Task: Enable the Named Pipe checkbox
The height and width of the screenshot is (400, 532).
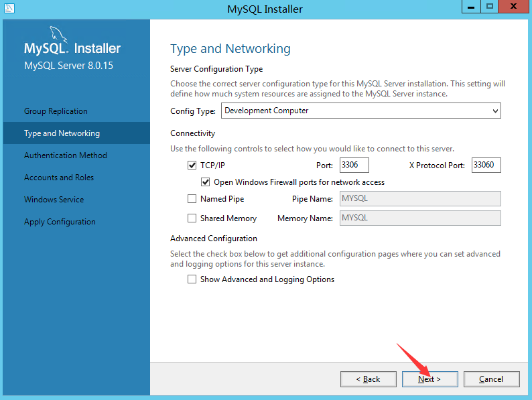Action: tap(192, 198)
